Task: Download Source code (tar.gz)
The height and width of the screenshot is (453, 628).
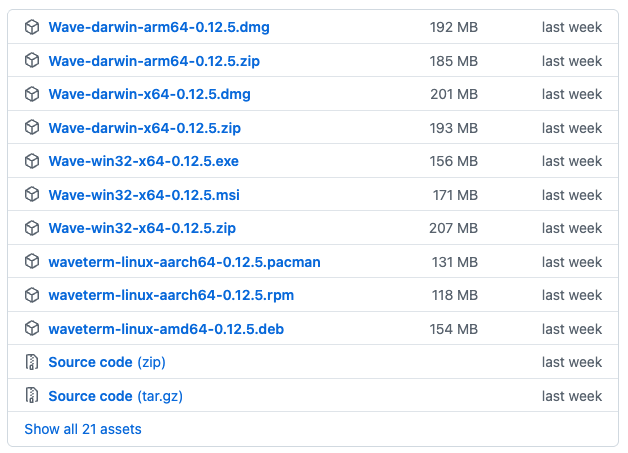Action: [x=116, y=396]
